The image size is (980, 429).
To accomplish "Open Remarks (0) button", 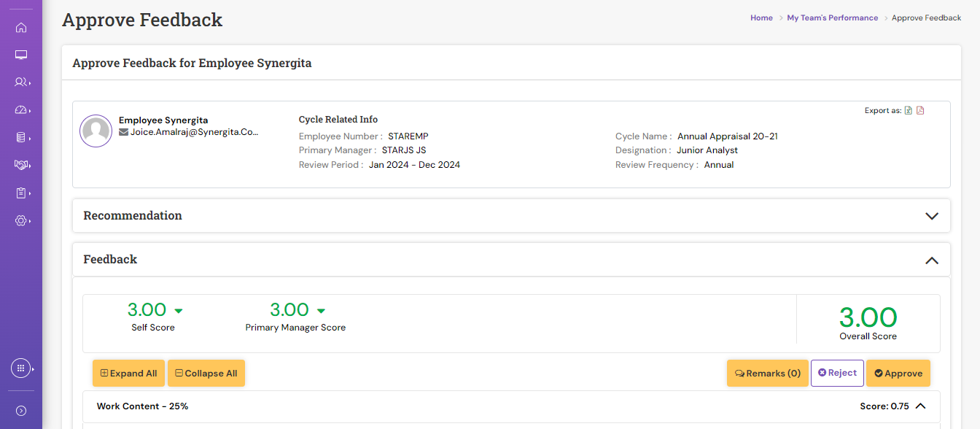I will 767,373.
